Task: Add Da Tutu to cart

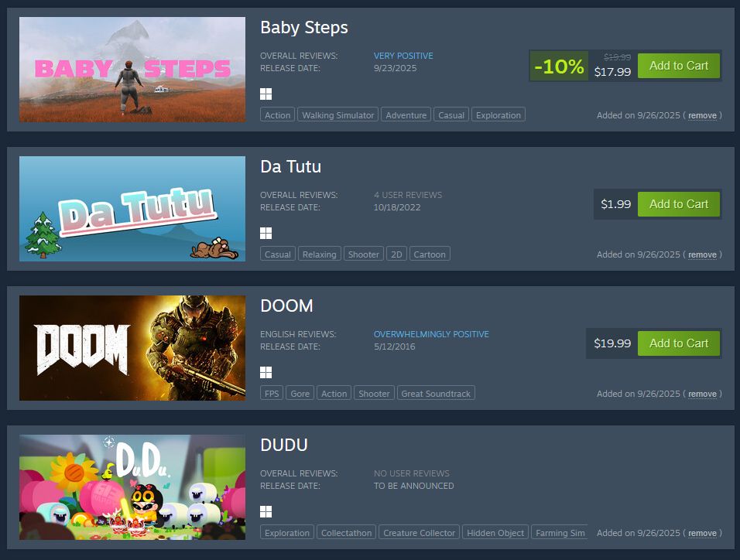Action: (678, 204)
